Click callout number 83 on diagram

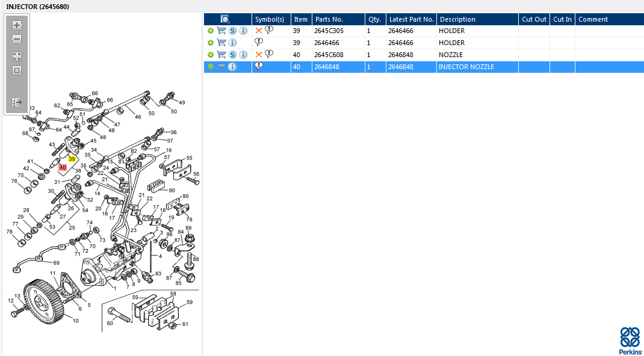pos(158,274)
